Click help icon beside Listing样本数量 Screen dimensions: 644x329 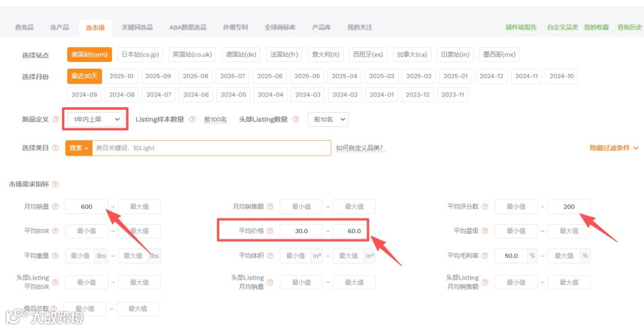192,120
